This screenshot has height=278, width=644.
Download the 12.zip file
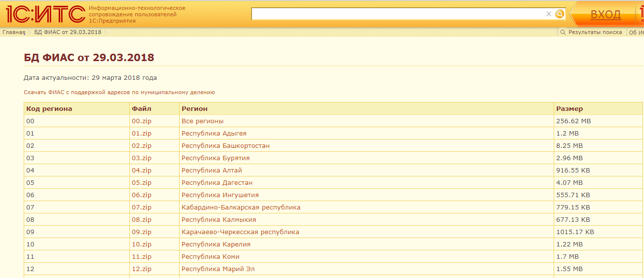point(142,269)
